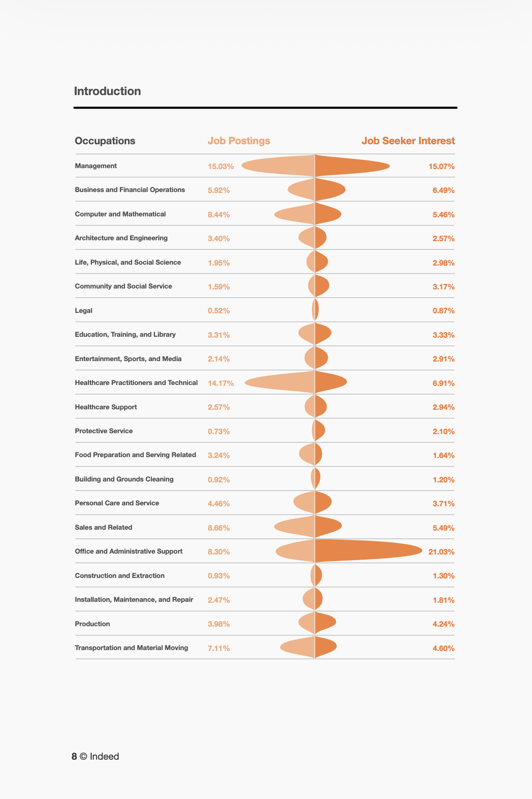Click the 4.24% Production interest value
Screen dimensions: 532x799
point(443,624)
